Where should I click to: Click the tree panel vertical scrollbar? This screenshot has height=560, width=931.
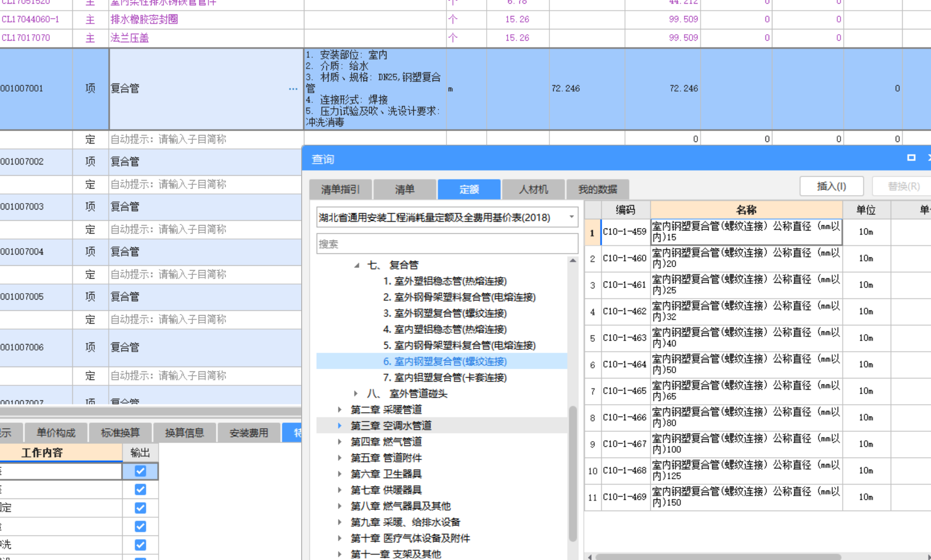click(x=572, y=474)
